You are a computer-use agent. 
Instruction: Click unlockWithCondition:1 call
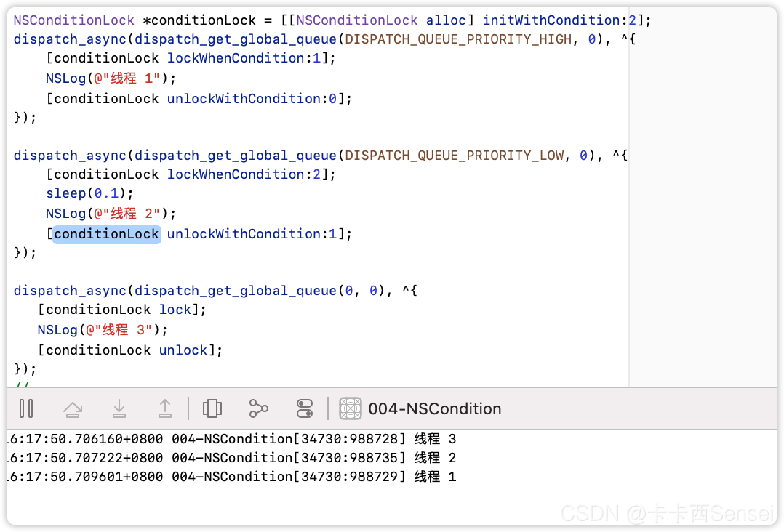point(252,234)
